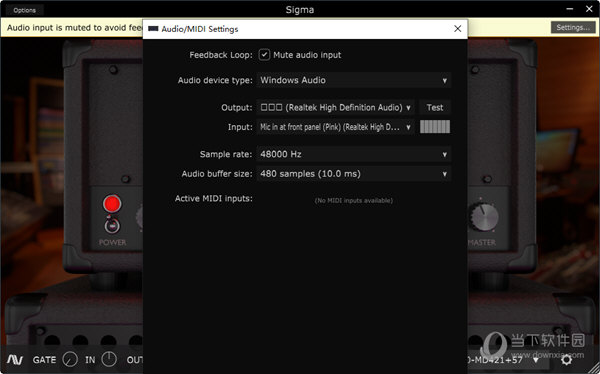Click the "Feedback Loop:" label
Screen dimensions: 600x374
221,55
